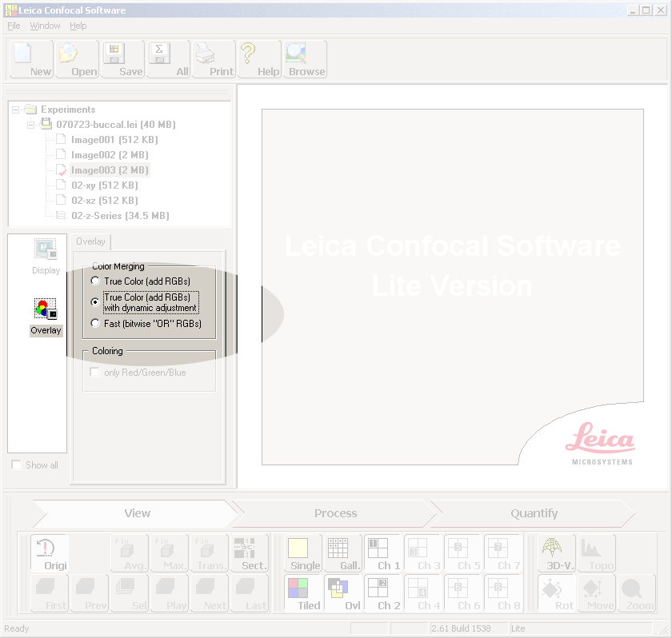Click the Ch 4 channel button
The height and width of the screenshot is (638, 672).
pos(423,593)
